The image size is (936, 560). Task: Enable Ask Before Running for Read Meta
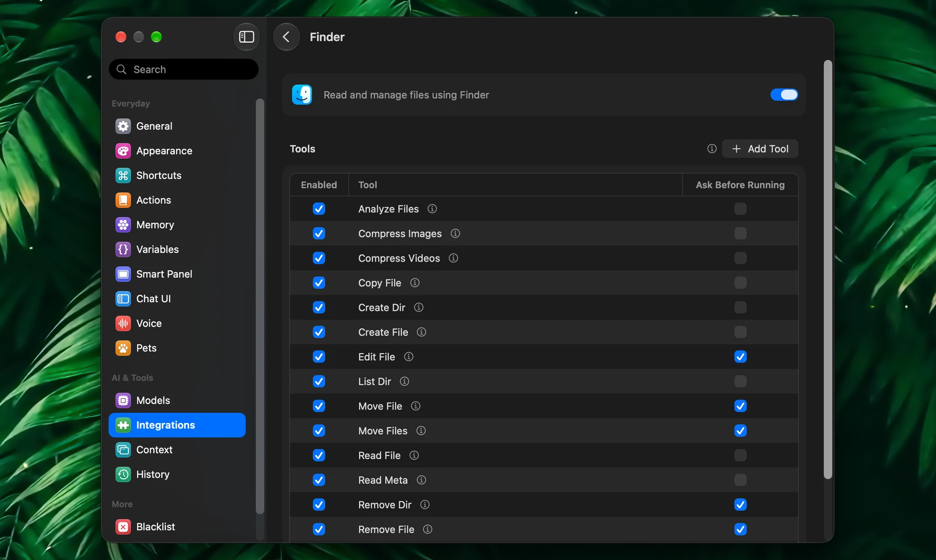click(740, 480)
